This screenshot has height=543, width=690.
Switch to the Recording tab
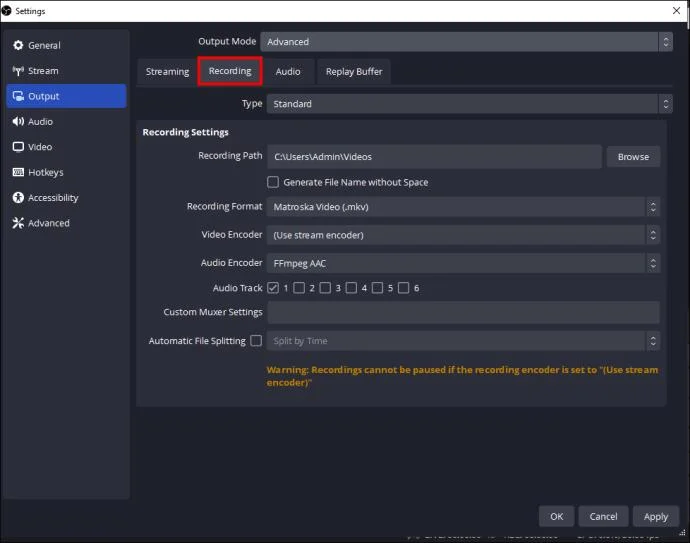coord(230,71)
